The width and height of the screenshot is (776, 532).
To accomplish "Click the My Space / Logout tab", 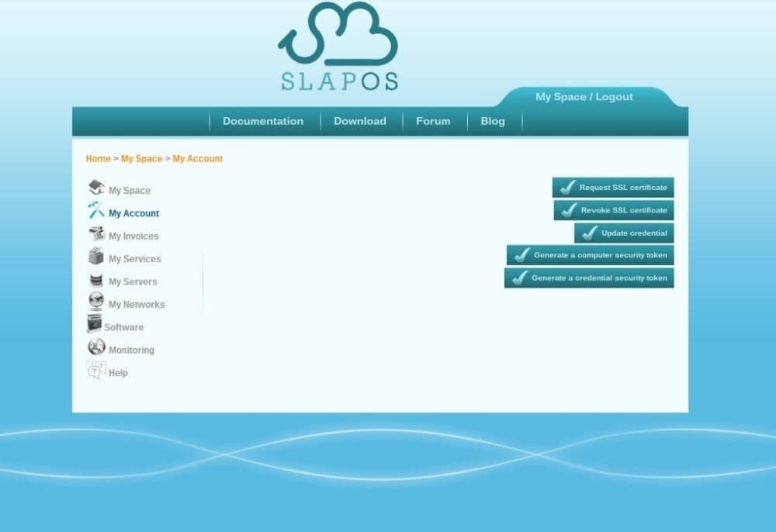I will point(584,97).
